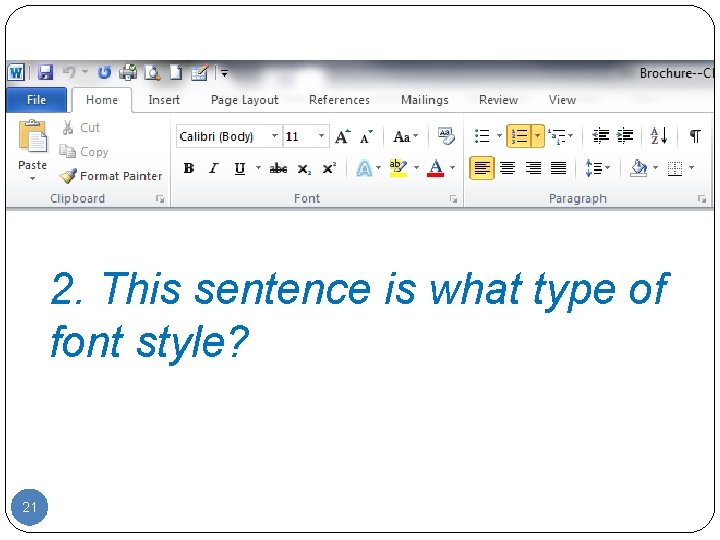Create a new blank document
Image resolution: width=720 pixels, height=540 pixels.
click(176, 73)
